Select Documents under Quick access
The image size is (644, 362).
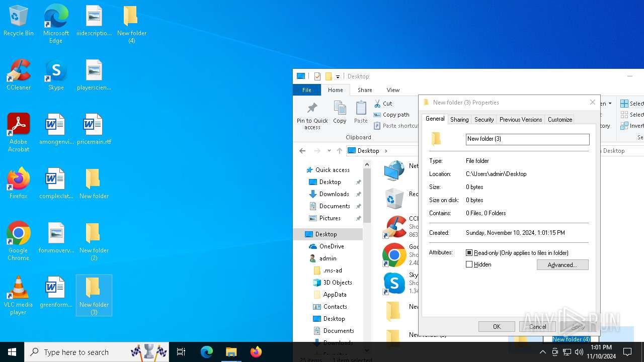[335, 206]
